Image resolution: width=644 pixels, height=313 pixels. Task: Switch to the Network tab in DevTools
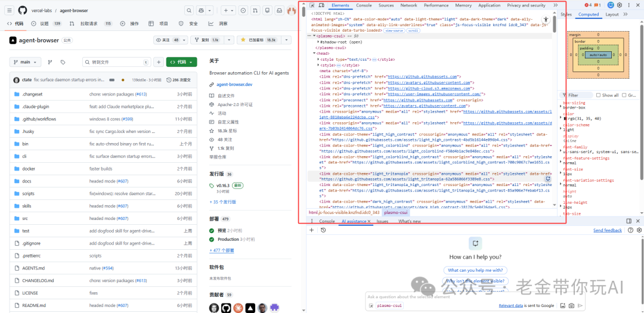tap(408, 5)
